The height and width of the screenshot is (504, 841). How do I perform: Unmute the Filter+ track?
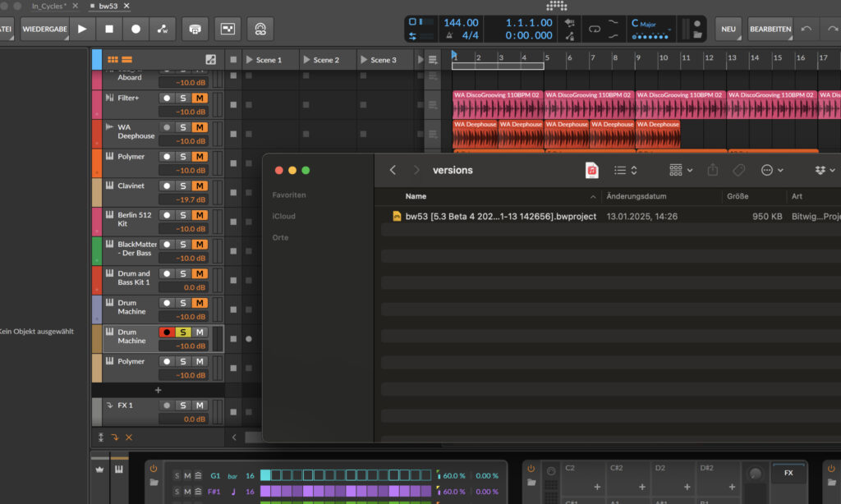coord(200,99)
